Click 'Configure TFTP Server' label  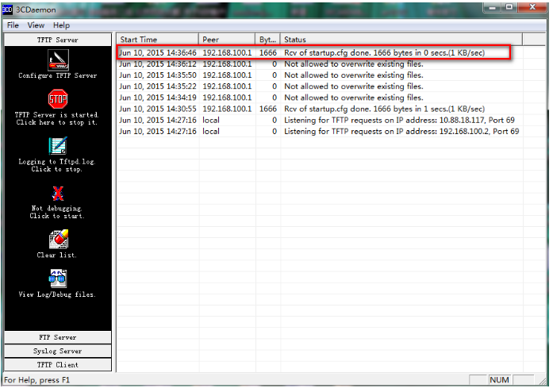(58, 75)
